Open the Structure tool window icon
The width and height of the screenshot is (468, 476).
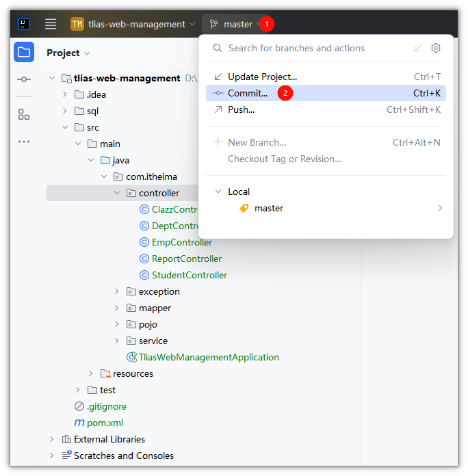[24, 114]
